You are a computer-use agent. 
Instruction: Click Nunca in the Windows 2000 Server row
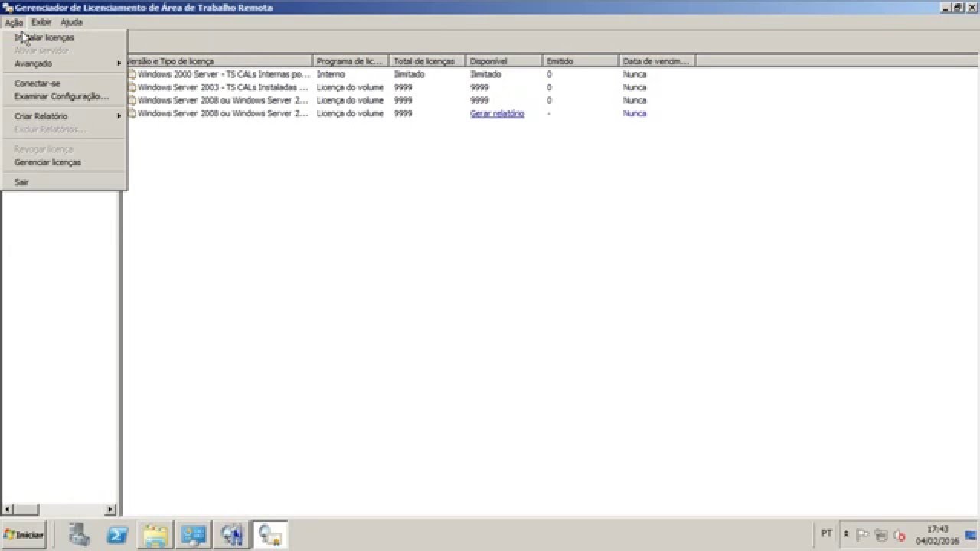tap(635, 74)
